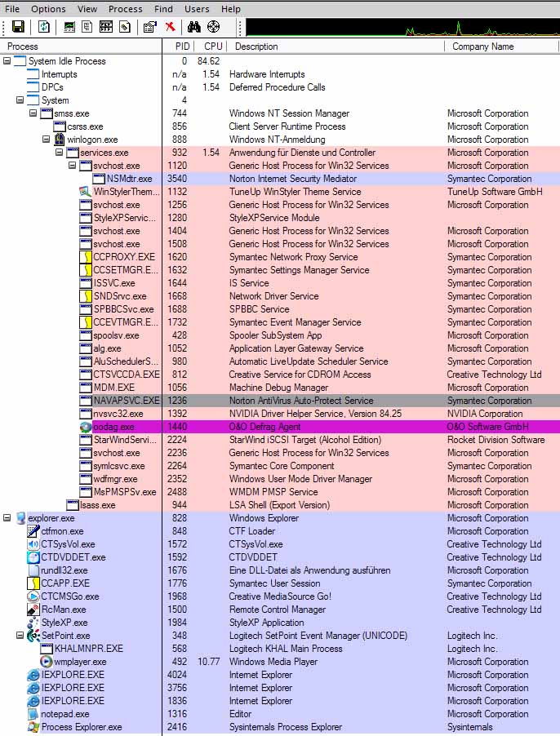Collapse the smss.exe tree node

(33, 113)
